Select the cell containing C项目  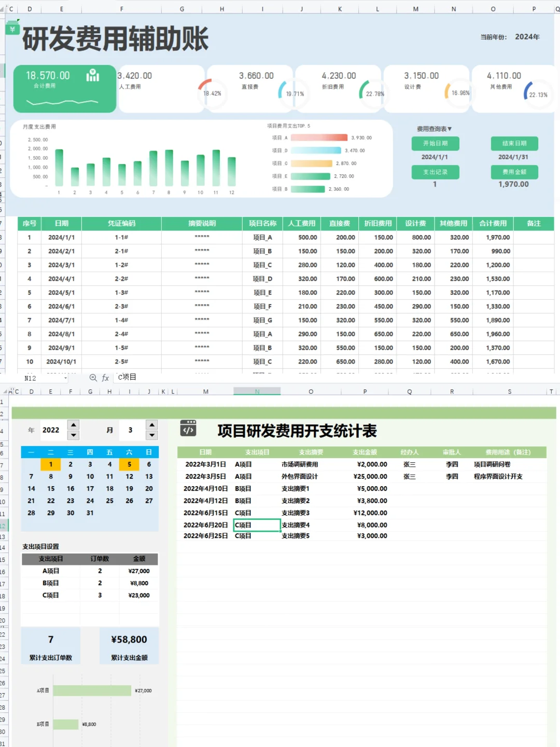(256, 524)
